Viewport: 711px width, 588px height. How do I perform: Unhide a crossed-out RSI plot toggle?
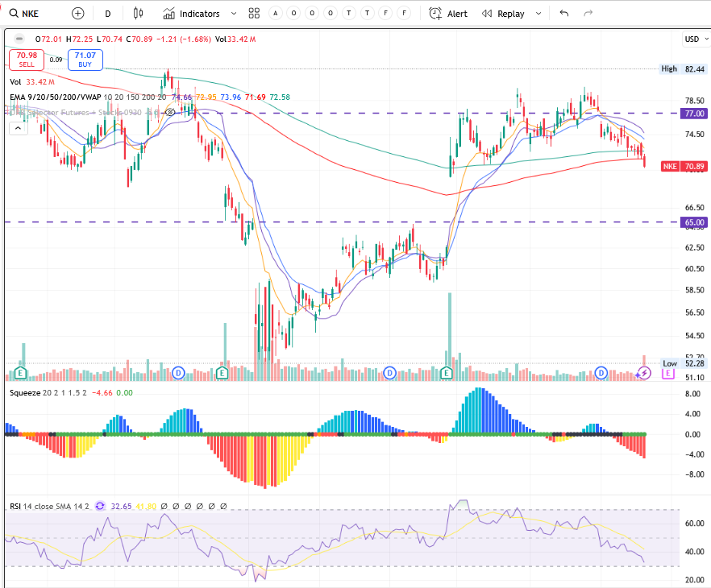click(165, 506)
